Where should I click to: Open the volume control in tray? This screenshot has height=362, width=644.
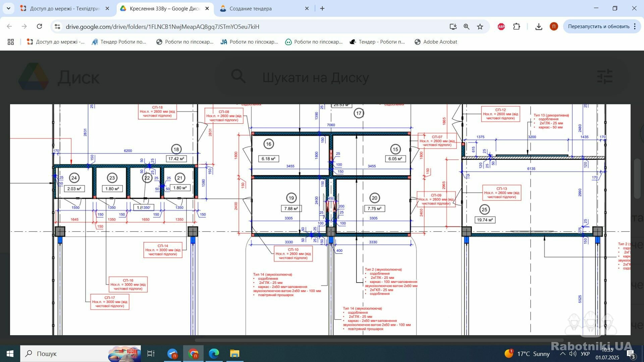click(x=573, y=354)
